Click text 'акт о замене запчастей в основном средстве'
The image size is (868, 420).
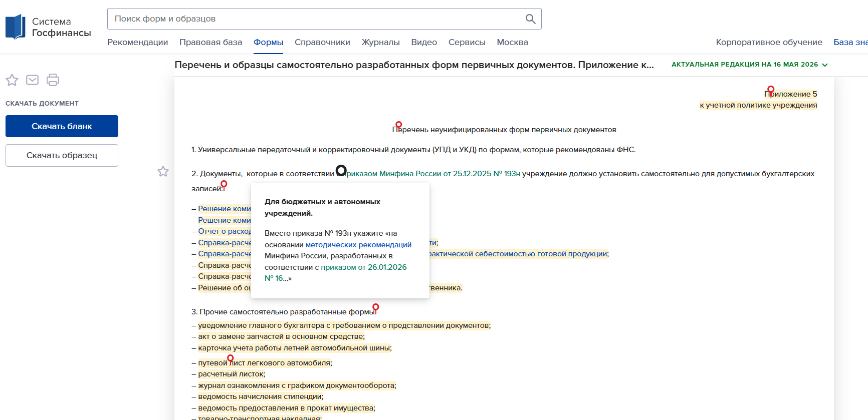coord(281,336)
